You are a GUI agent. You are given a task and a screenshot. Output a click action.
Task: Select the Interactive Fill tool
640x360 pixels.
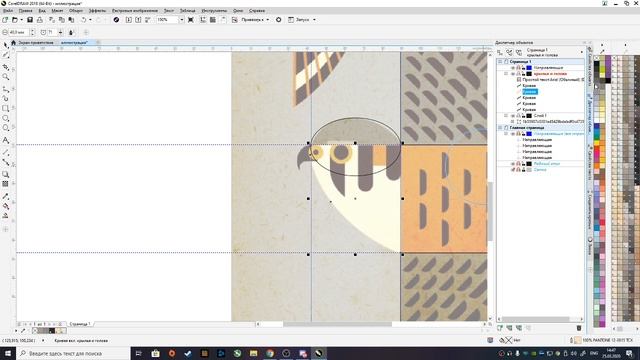[x=5, y=206]
